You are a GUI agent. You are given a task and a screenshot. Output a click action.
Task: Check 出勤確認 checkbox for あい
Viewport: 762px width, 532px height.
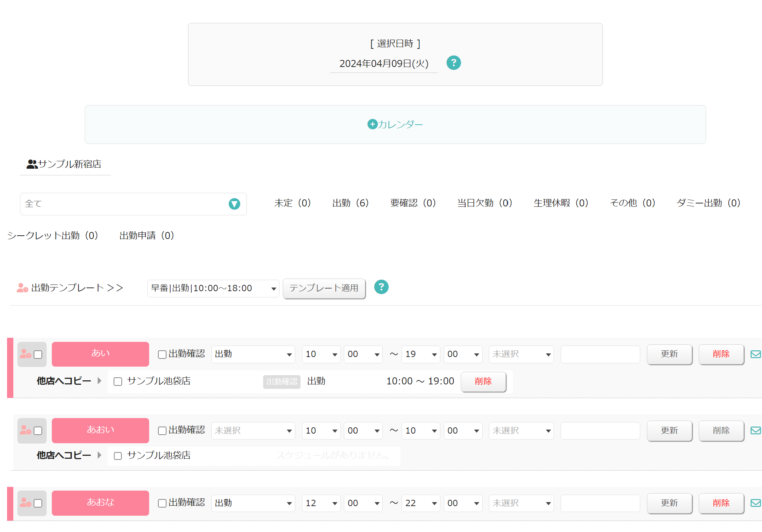coord(162,354)
